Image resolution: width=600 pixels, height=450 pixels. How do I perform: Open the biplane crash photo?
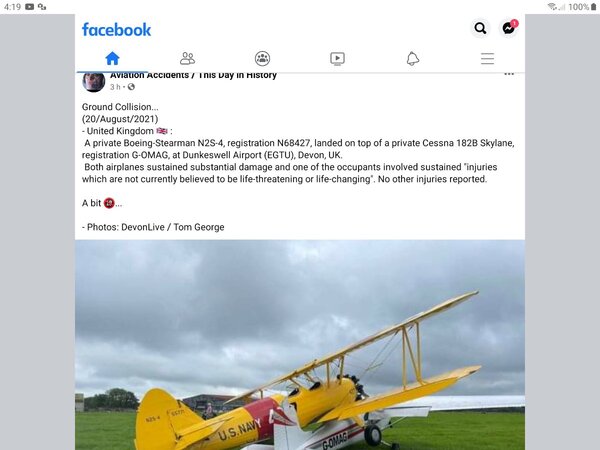click(x=300, y=345)
